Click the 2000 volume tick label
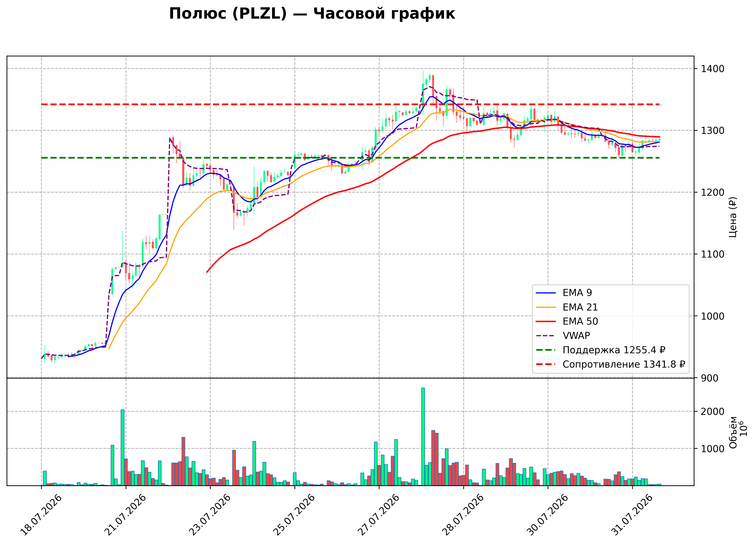The height and width of the screenshot is (544, 756). 712,412
